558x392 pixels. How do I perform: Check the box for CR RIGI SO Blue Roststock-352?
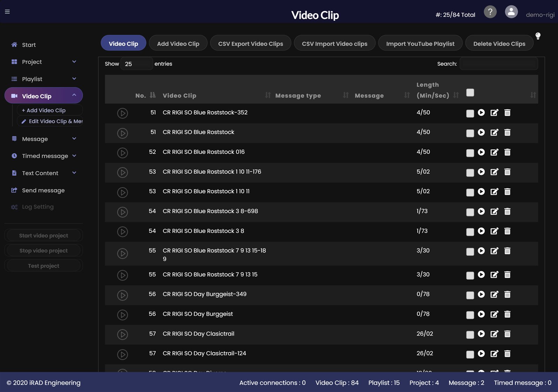coord(470,113)
